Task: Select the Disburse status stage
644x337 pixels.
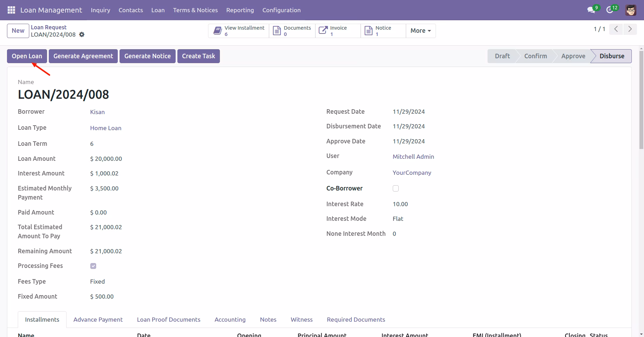Action: click(612, 56)
